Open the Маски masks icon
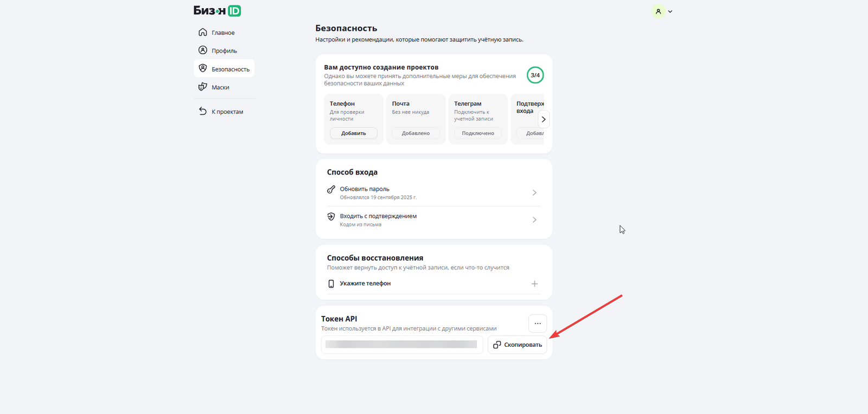 pos(203,87)
